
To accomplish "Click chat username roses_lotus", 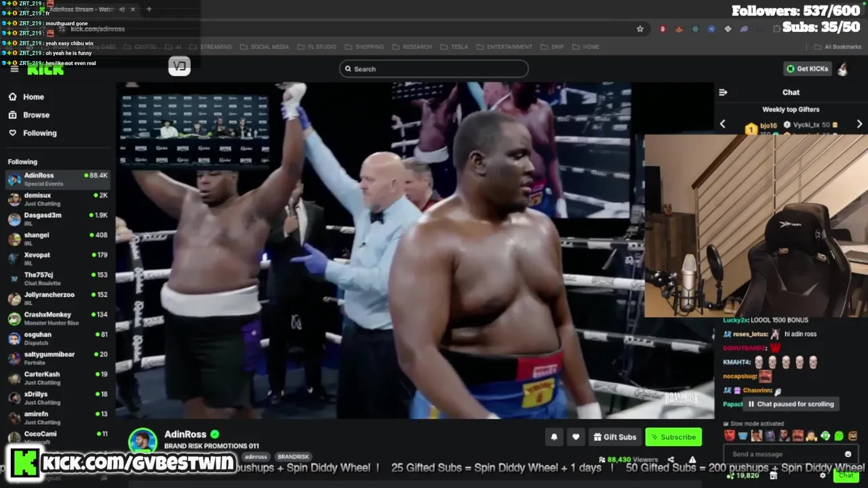I will [749, 334].
